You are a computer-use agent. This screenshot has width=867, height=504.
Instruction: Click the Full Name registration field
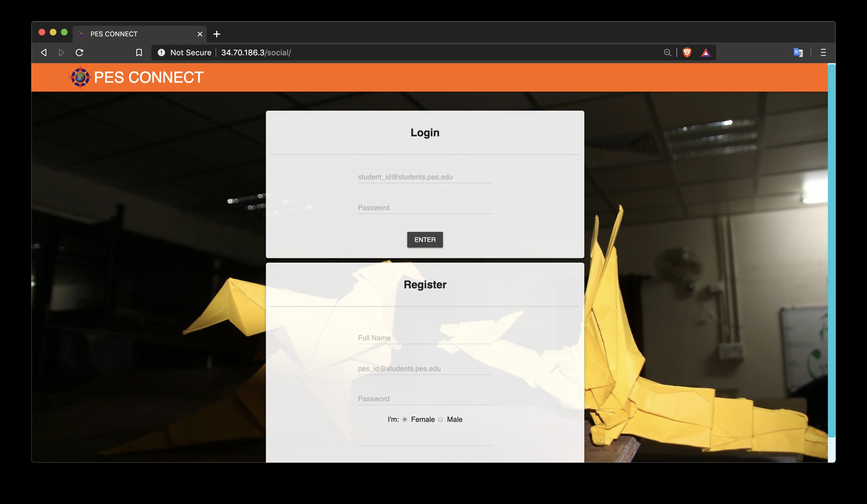[x=425, y=338]
